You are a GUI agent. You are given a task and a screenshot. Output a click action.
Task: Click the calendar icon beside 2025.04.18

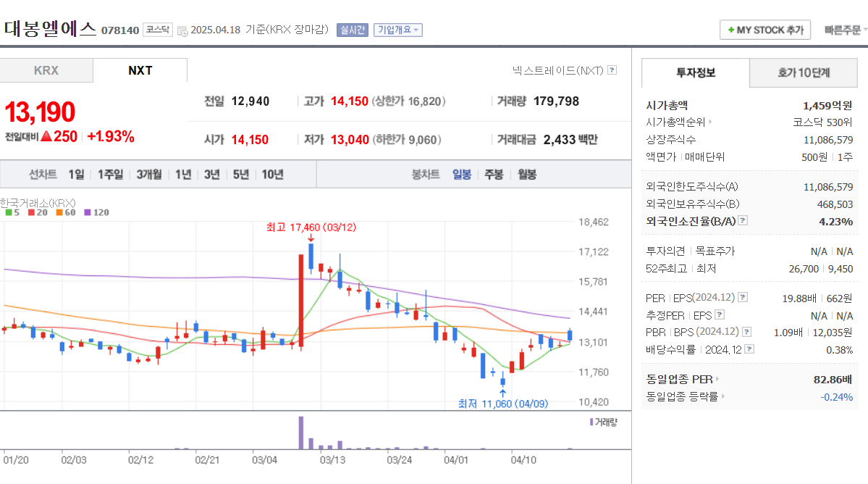[184, 30]
